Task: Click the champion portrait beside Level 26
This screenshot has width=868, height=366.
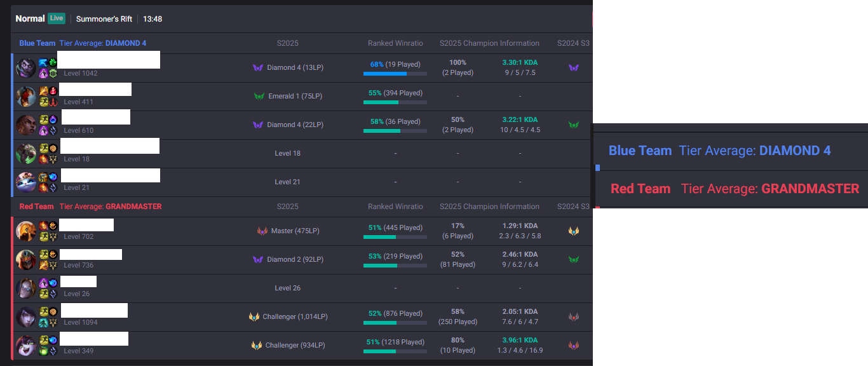Action: (x=27, y=288)
